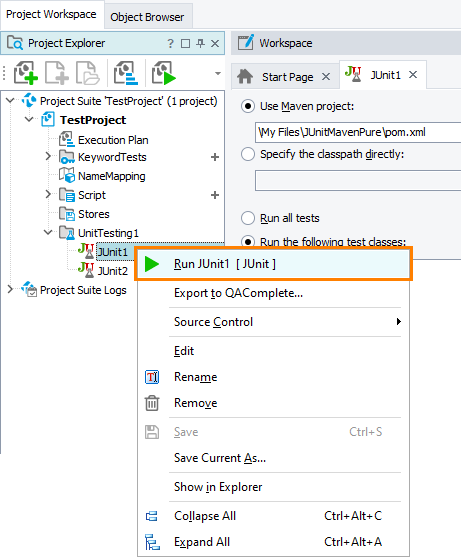Select the NameMapping tree item
461x557 pixels.
[112, 176]
